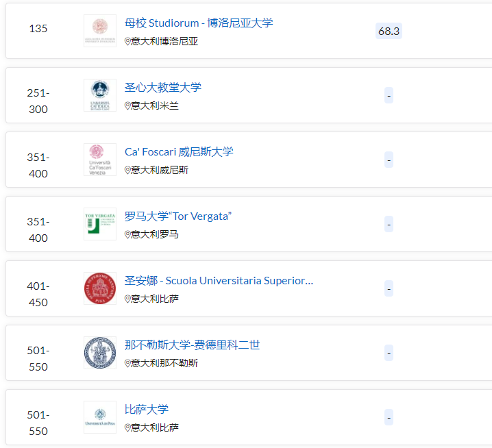
Task: Open the 圣安娜 - Scuola Universitaria Superior link
Action: (x=219, y=280)
